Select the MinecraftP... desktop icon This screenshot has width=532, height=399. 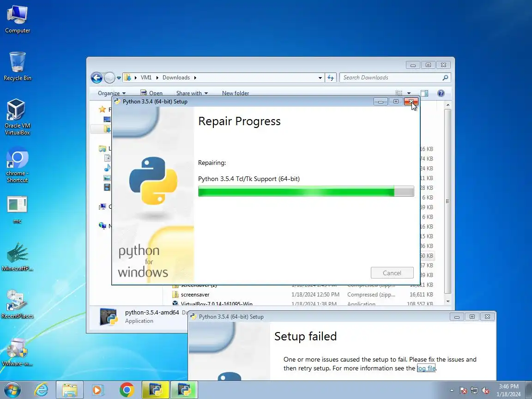17,257
